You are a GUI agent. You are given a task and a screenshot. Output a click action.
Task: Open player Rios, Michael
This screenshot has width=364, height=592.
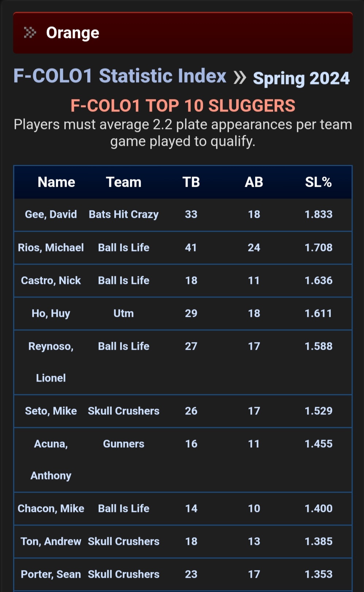(51, 247)
